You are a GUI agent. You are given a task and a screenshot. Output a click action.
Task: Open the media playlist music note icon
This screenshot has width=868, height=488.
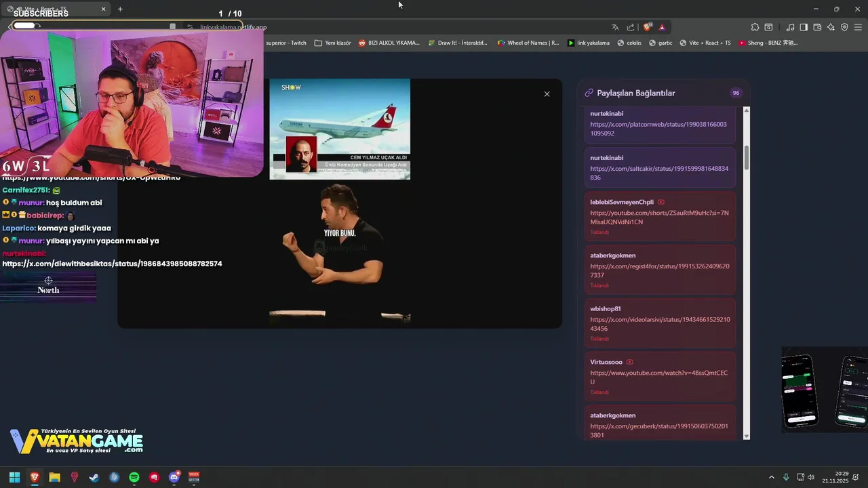790,27
